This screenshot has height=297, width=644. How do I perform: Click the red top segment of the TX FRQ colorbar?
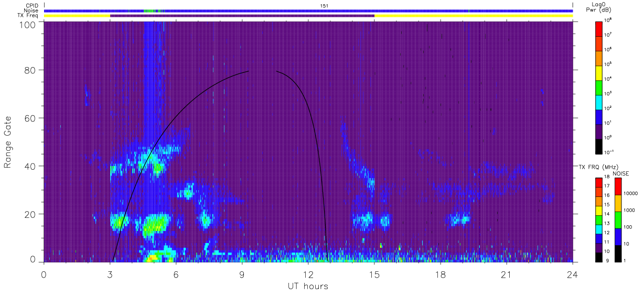point(599,182)
